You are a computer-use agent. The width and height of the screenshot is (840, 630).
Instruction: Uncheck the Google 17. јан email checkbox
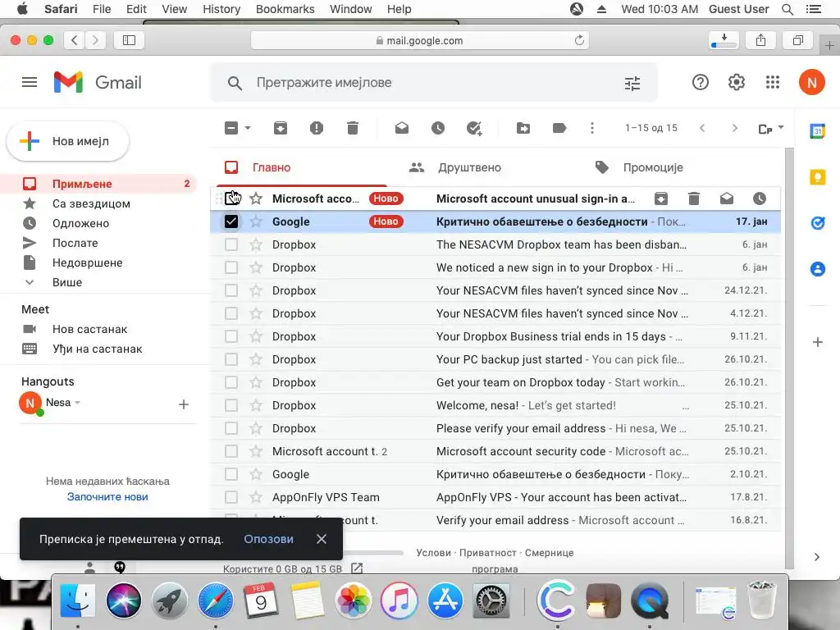[x=231, y=221]
